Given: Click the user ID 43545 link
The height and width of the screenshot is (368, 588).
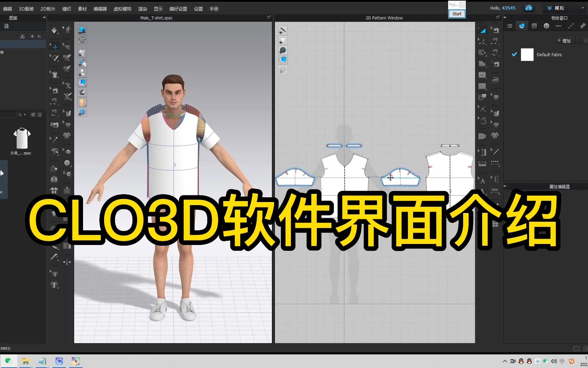Looking at the screenshot, I should (x=509, y=8).
